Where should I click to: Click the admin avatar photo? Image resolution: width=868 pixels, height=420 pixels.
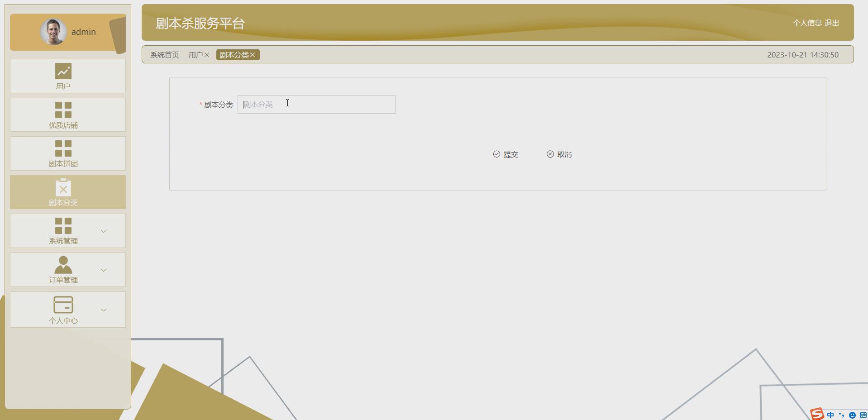click(x=53, y=32)
